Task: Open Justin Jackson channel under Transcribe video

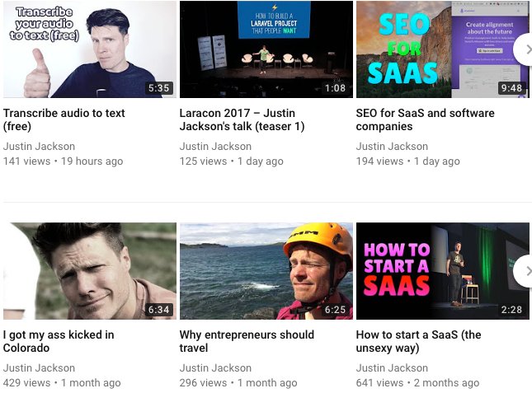Action: tap(39, 147)
